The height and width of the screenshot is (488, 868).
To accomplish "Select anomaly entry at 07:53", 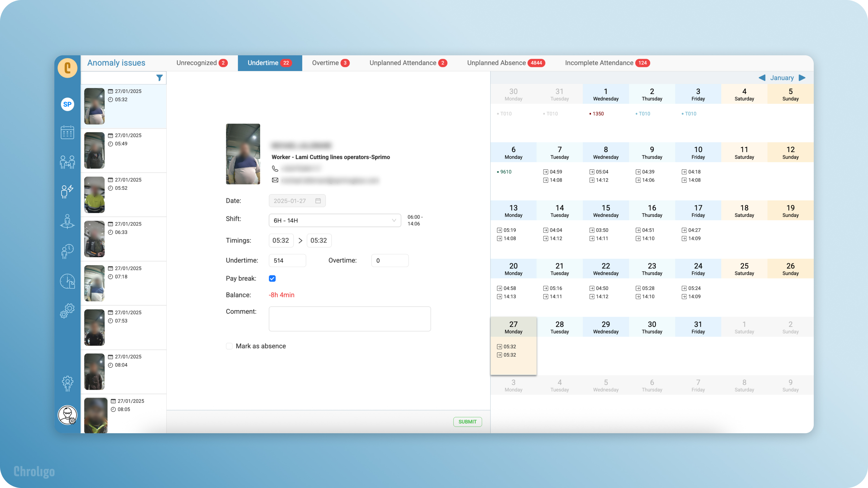I will pos(123,328).
